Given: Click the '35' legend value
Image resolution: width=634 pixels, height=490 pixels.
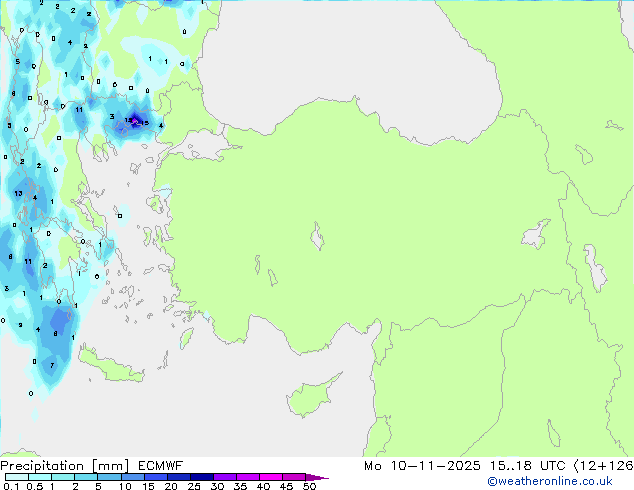Looking at the screenshot, I should click(240, 486).
